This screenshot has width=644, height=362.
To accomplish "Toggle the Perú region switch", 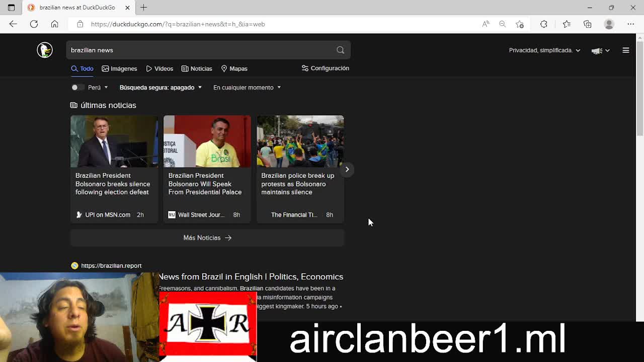I will coord(77,87).
